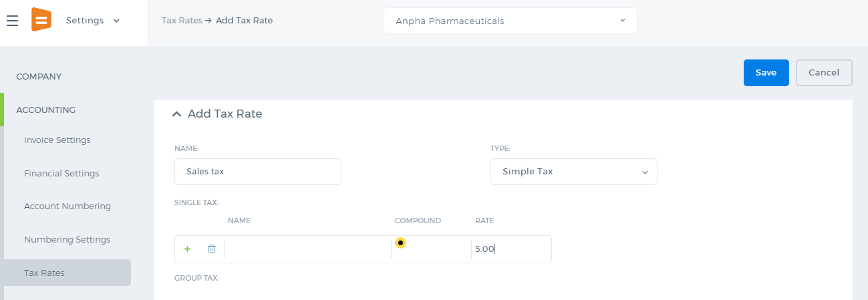Open the hamburger navigation menu

tap(12, 21)
